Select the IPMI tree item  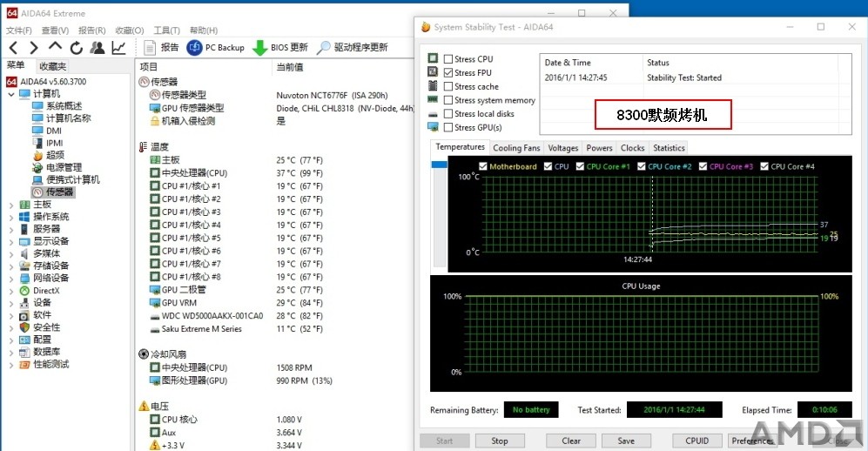pos(48,143)
